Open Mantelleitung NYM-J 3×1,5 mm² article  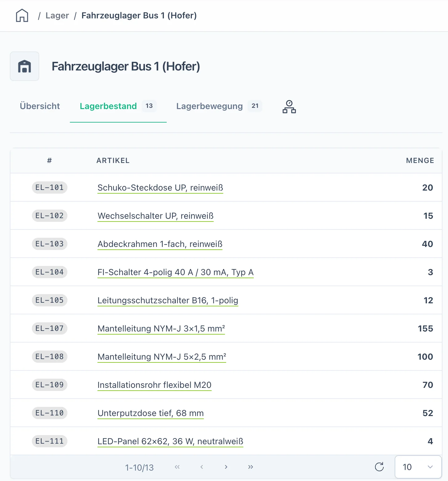161,328
